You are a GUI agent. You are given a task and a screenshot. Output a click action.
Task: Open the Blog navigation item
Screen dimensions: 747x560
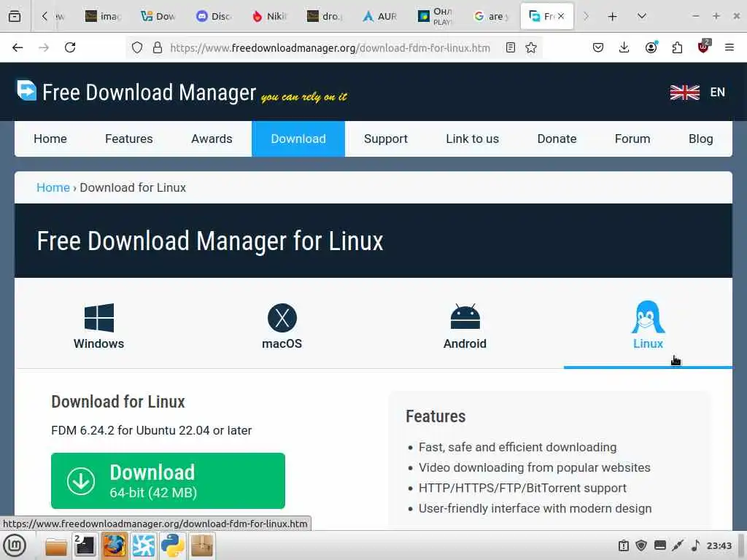click(x=701, y=139)
